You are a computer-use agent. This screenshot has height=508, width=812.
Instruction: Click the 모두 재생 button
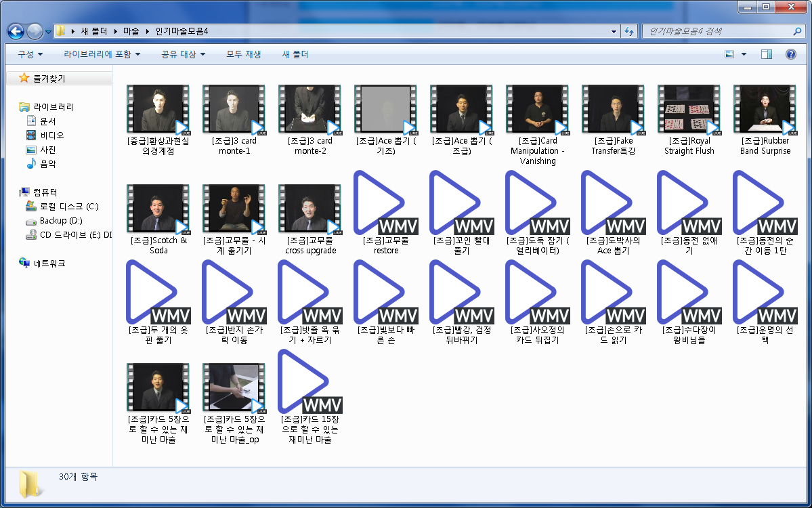click(243, 54)
